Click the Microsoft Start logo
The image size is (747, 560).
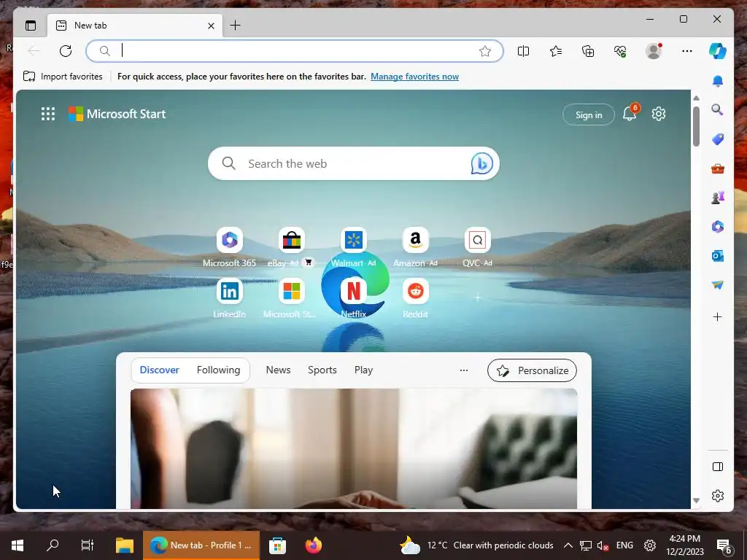tap(117, 114)
